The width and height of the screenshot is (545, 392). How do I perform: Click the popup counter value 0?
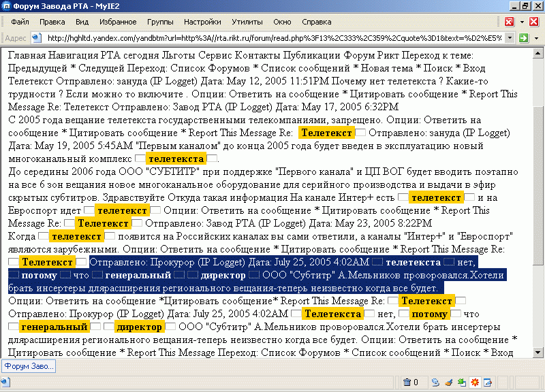coord(416,382)
